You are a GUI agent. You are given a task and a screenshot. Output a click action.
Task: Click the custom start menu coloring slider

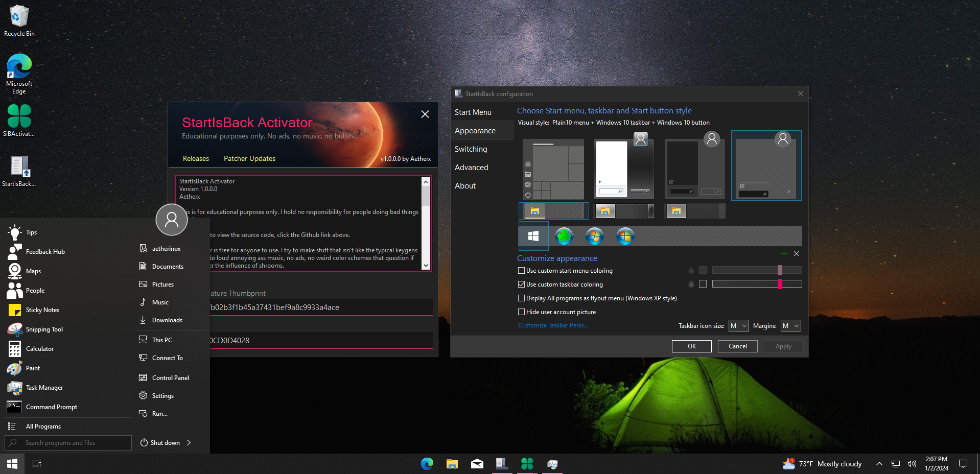point(757,270)
